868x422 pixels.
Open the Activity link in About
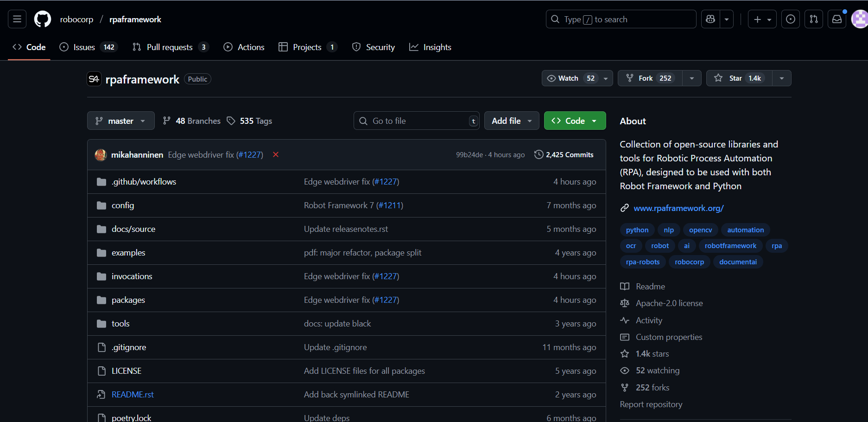click(x=641, y=320)
